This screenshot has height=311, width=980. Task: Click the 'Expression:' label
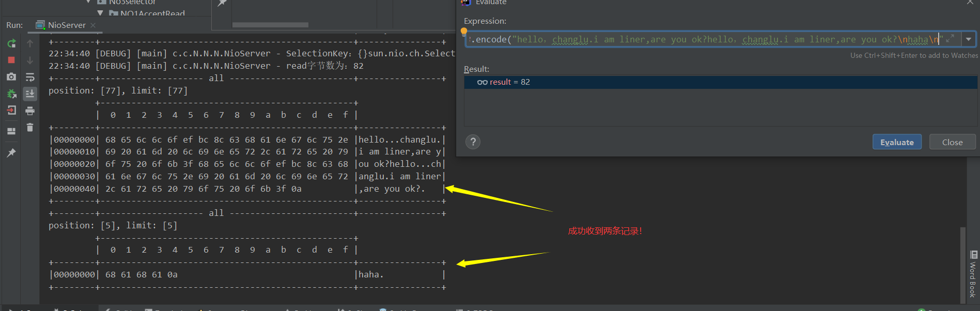[485, 21]
